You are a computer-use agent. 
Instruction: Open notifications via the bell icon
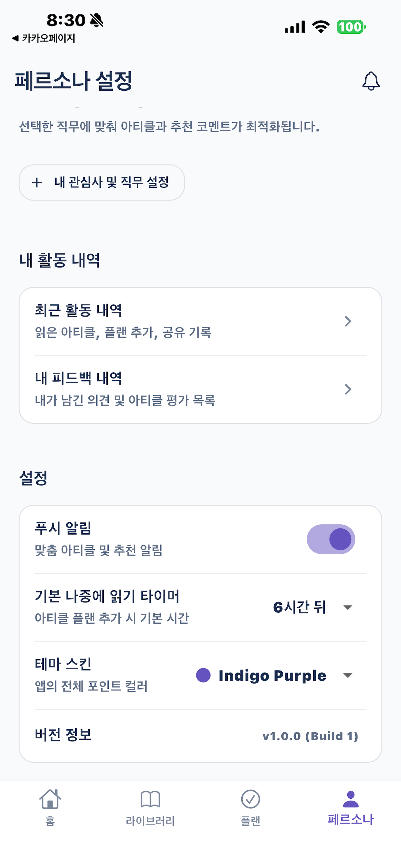[371, 81]
